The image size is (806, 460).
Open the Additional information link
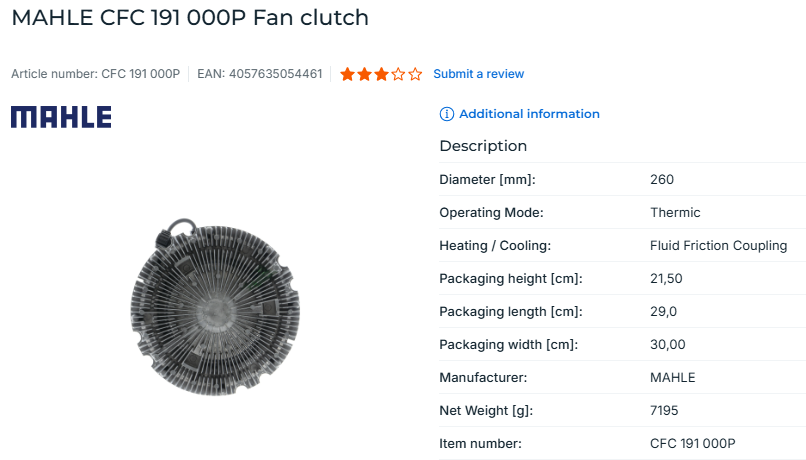click(x=529, y=114)
